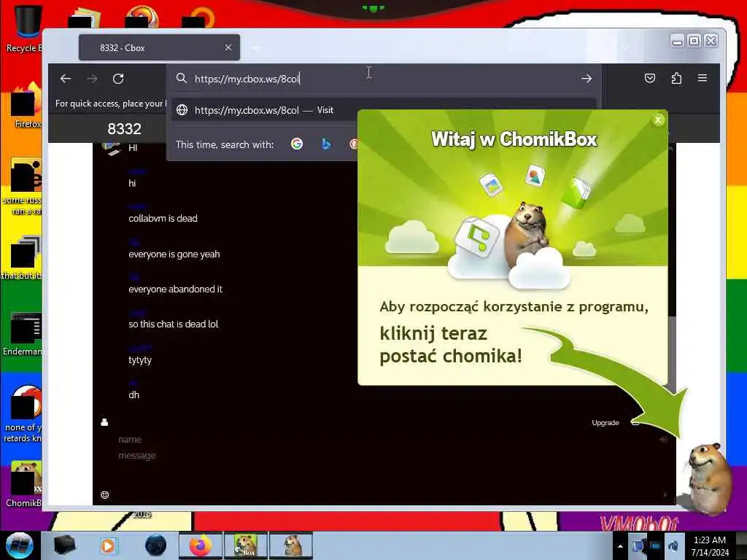Open the dark globe taskbar icon
Image resolution: width=747 pixels, height=560 pixels.
pos(155,545)
